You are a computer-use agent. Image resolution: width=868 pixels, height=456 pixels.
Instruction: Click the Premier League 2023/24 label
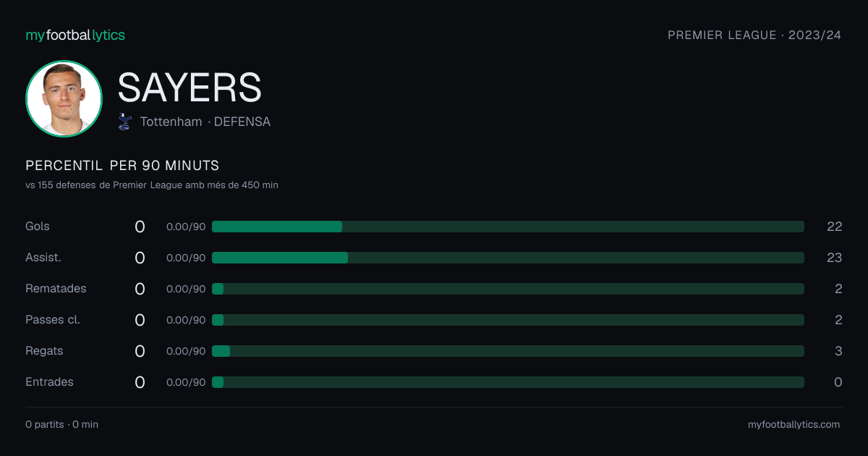click(x=754, y=35)
